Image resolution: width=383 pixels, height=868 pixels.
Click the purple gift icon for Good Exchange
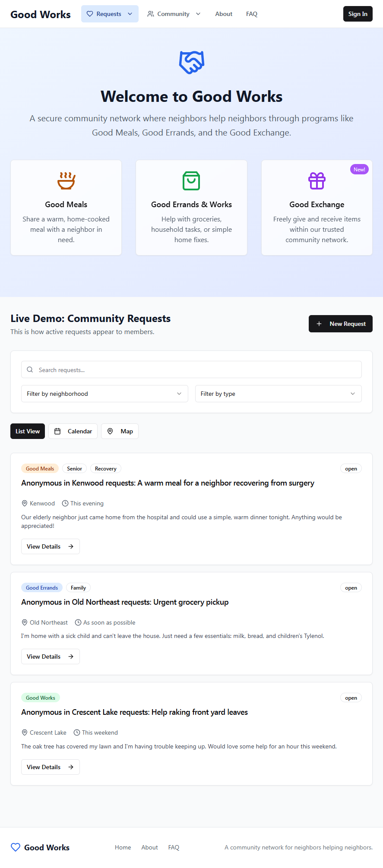pos(317,181)
